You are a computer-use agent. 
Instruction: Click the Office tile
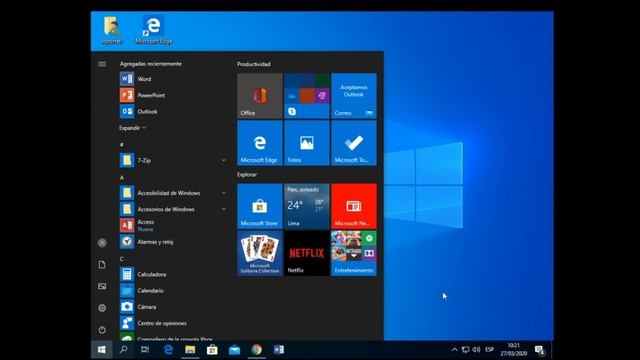point(260,96)
